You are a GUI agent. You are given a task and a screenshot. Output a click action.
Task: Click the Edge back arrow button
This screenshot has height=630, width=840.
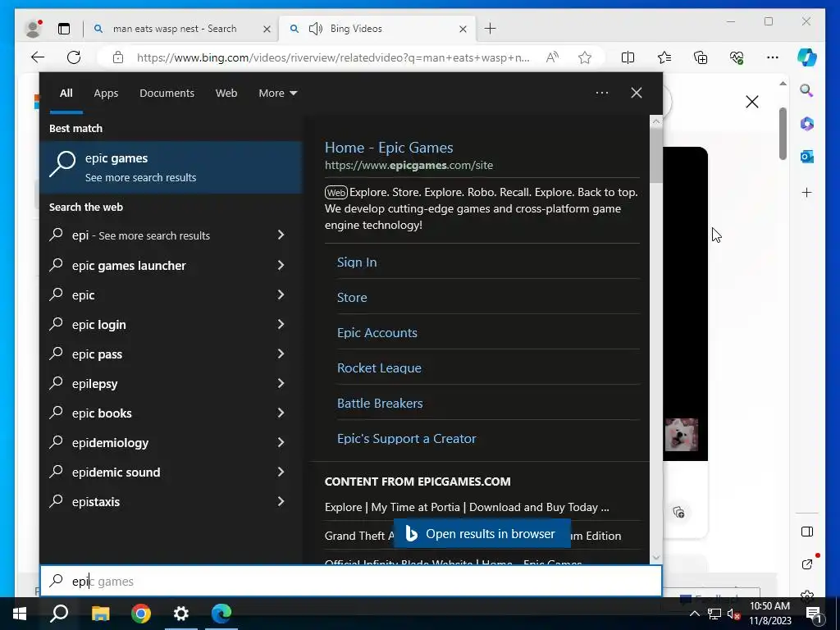pos(38,57)
